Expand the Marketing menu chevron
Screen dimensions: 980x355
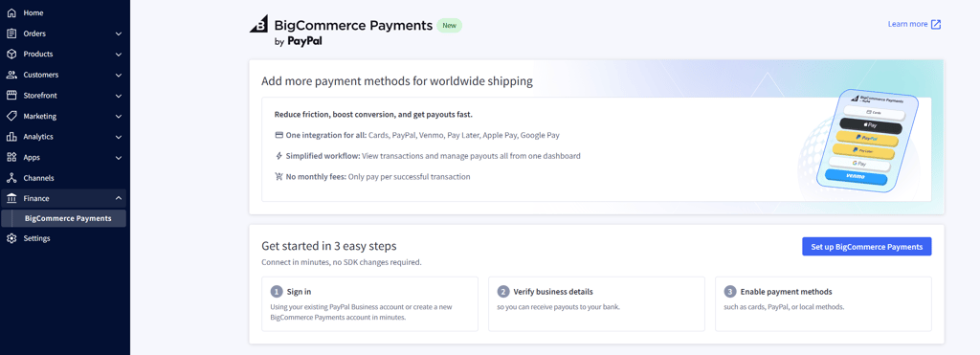pyautogui.click(x=119, y=116)
